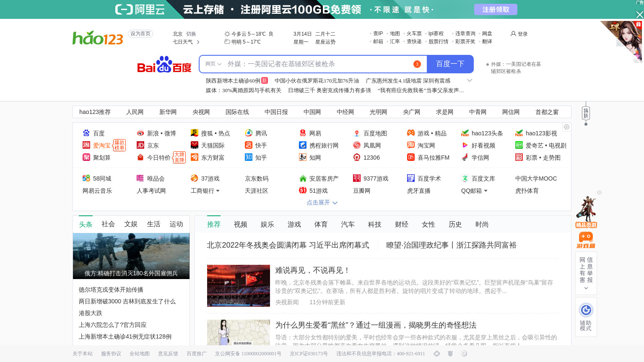Open the 搜狐 site icon
This screenshot has height=362, width=644.
[195, 133]
